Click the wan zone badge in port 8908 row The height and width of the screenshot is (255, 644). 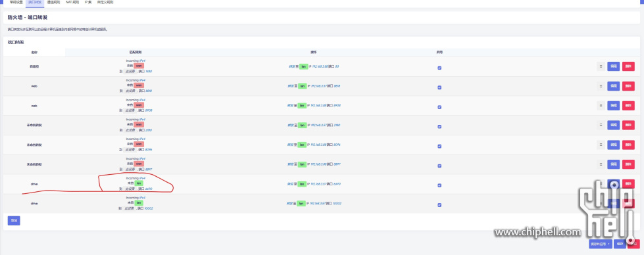[139, 105]
